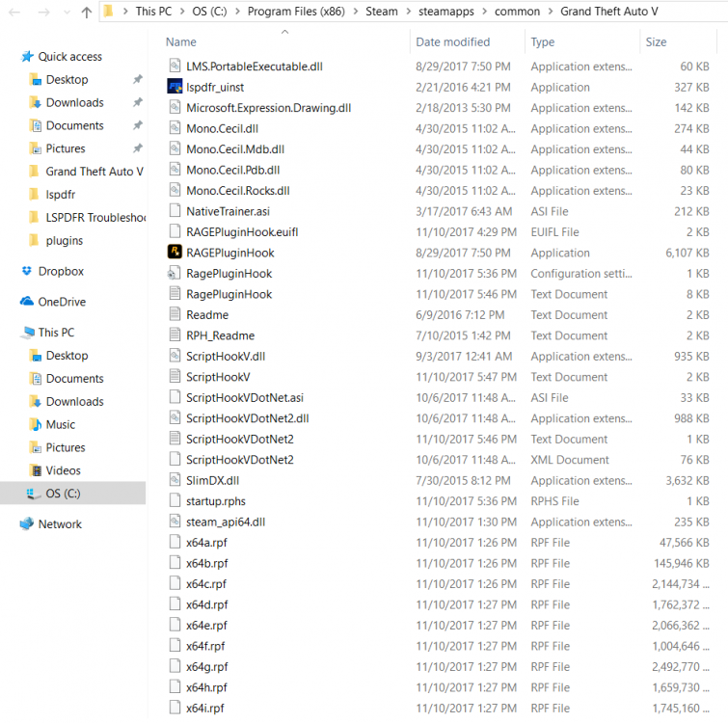Go to steamapps folder in breadcrumb
The height and width of the screenshot is (723, 728).
446,12
